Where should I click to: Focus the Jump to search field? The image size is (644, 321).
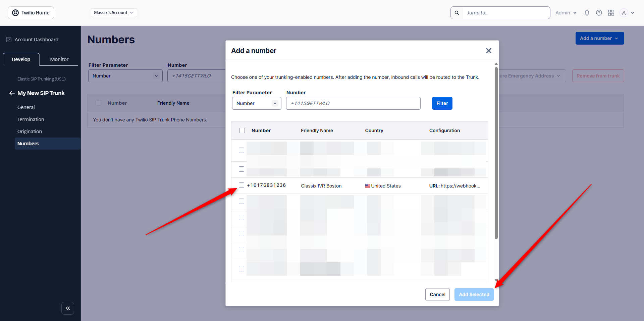[506, 13]
